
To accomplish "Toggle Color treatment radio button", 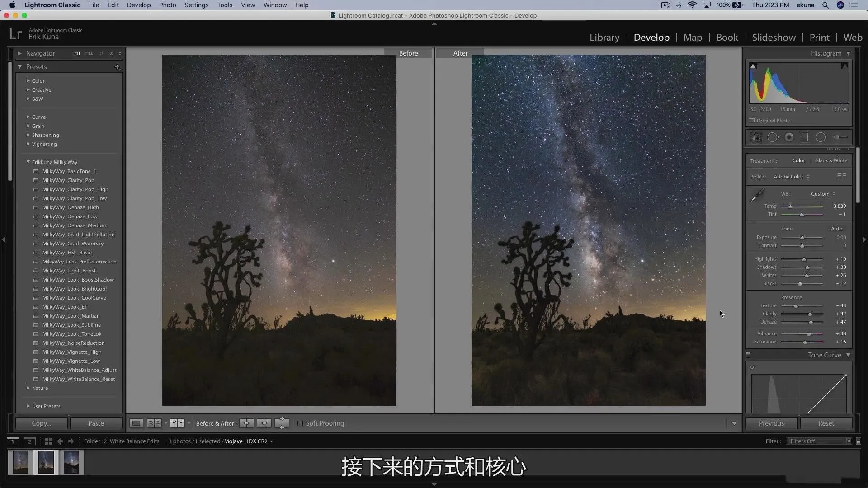I will pyautogui.click(x=798, y=160).
